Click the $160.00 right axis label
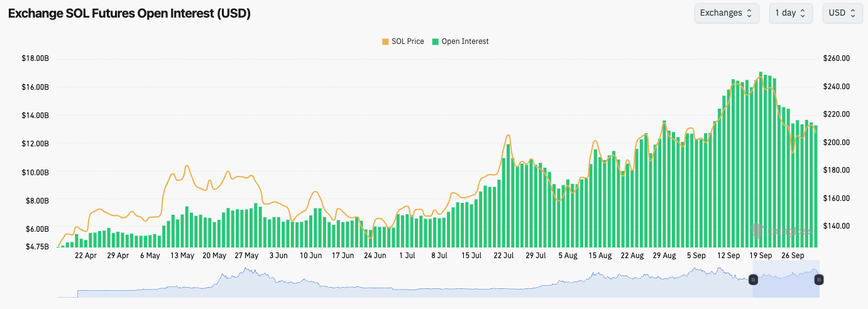The width and height of the screenshot is (868, 309). pyautogui.click(x=836, y=198)
